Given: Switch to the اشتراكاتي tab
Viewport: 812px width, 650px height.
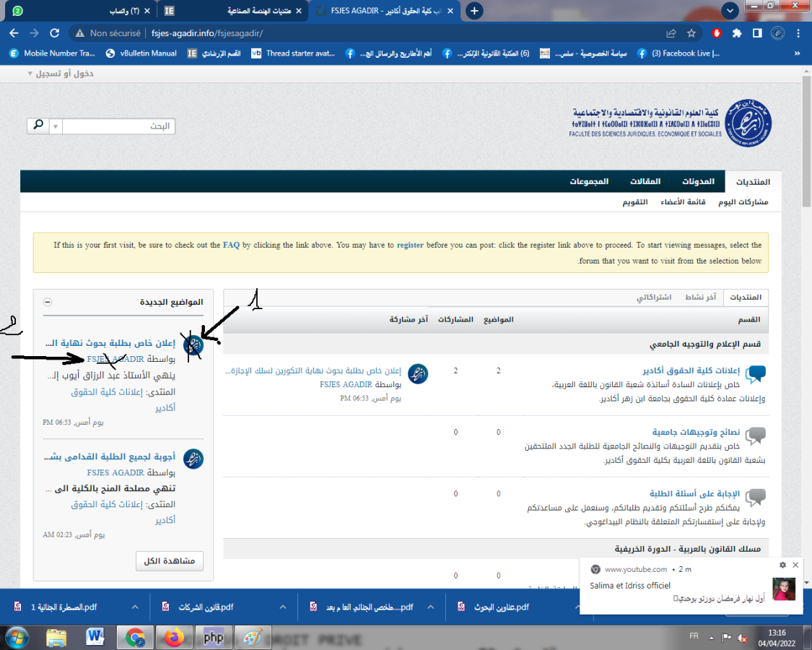Looking at the screenshot, I should point(654,297).
